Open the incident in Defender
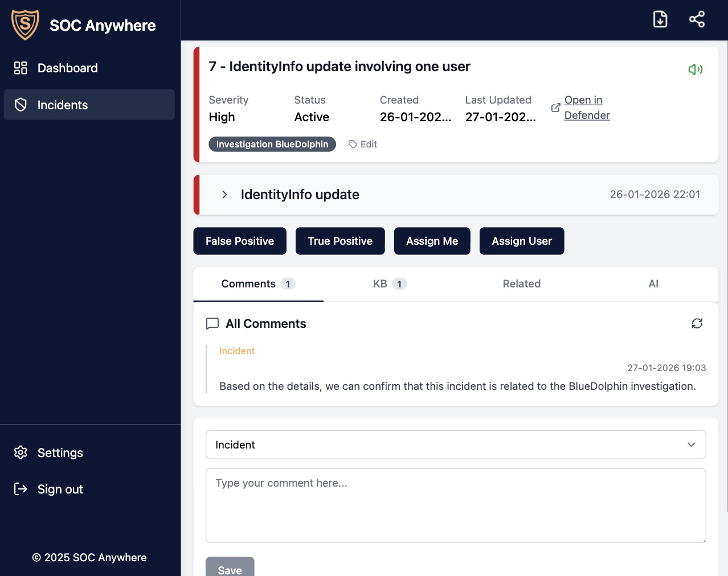This screenshot has width=728, height=576. (586, 107)
